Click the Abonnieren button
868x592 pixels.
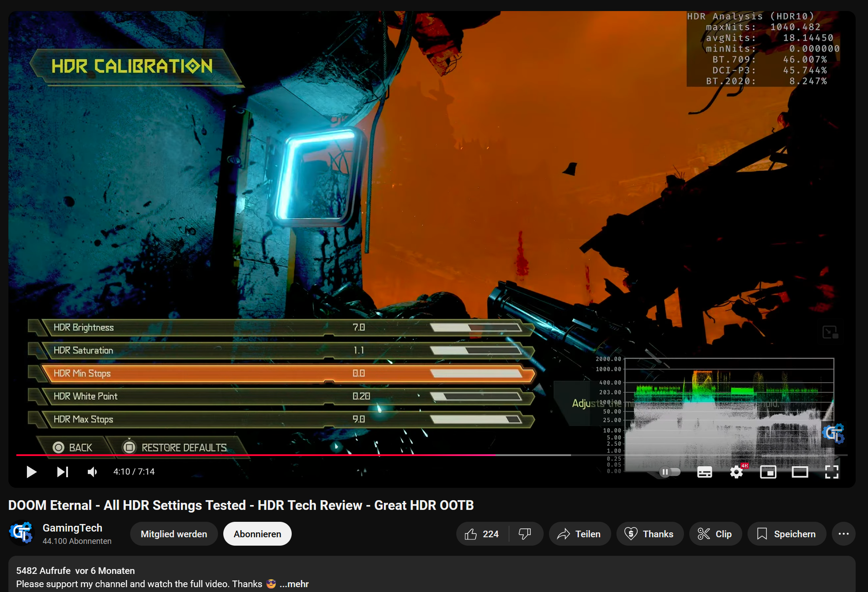(257, 533)
